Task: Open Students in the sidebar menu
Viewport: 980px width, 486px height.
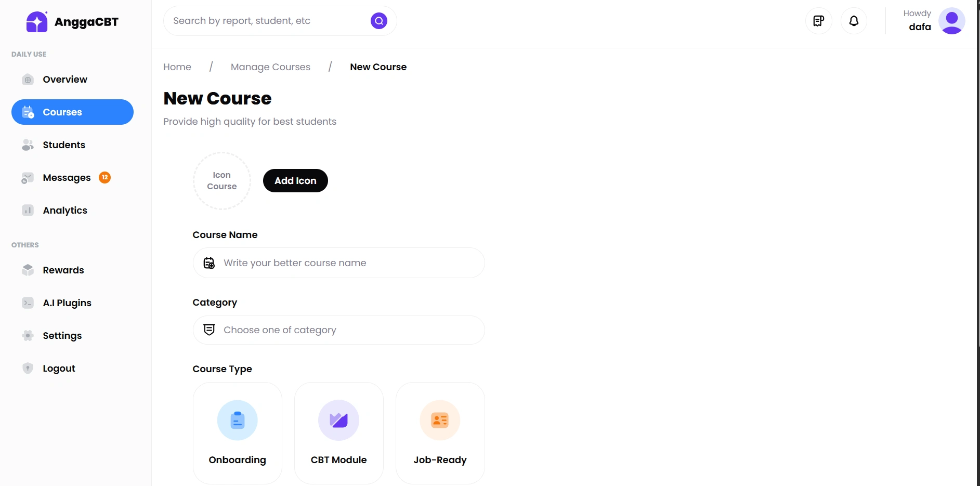Action: (64, 145)
